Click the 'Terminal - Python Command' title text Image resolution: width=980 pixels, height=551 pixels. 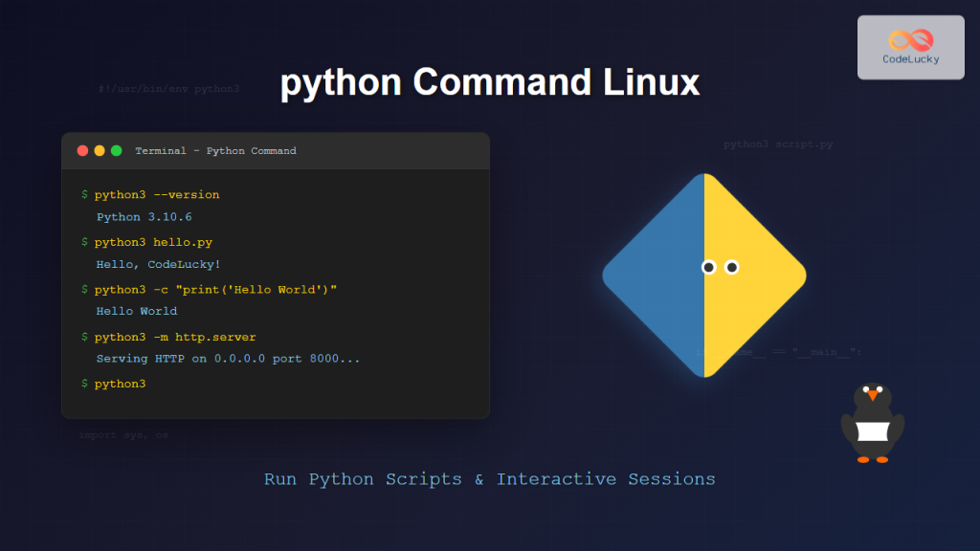[x=215, y=151]
